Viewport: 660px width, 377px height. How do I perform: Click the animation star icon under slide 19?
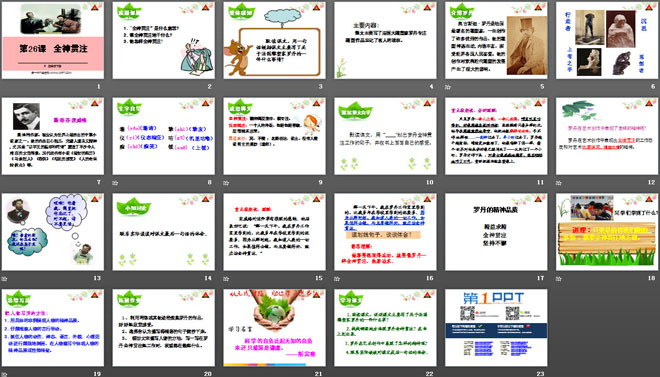(x=4, y=374)
